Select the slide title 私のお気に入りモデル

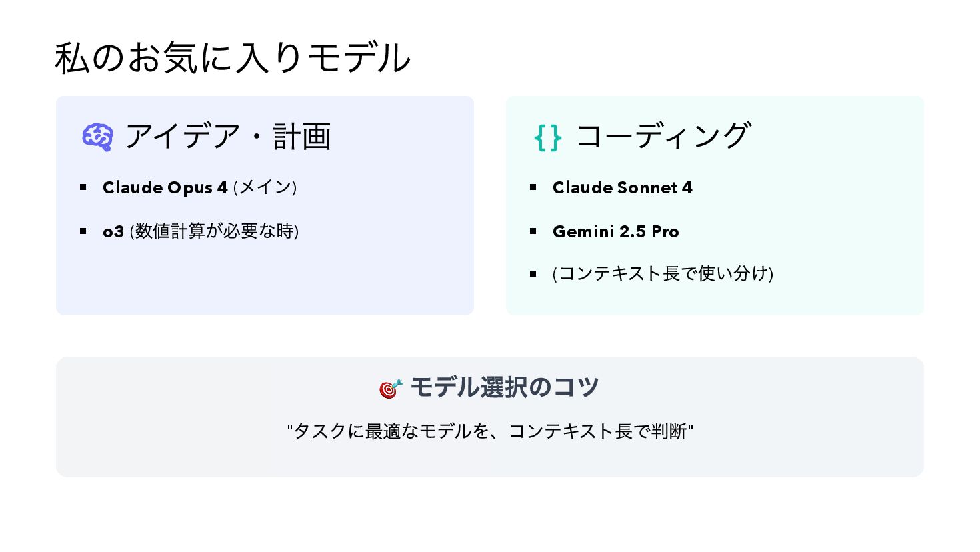point(232,58)
